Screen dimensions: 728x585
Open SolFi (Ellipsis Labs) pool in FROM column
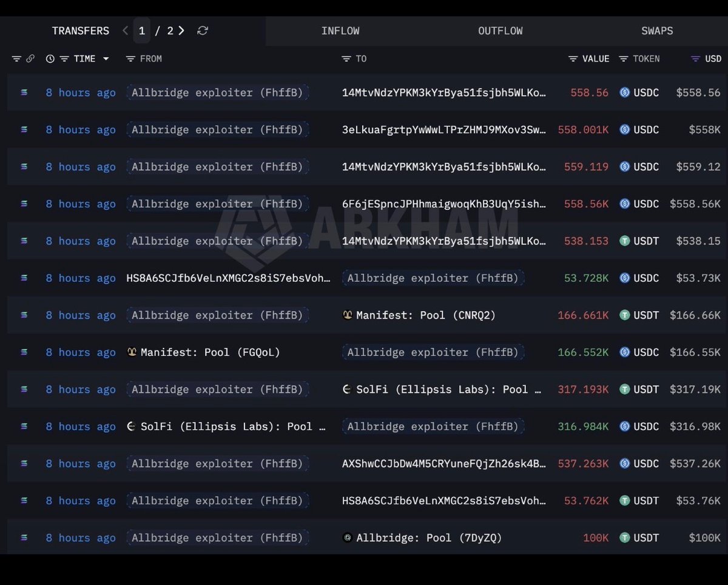tap(234, 426)
